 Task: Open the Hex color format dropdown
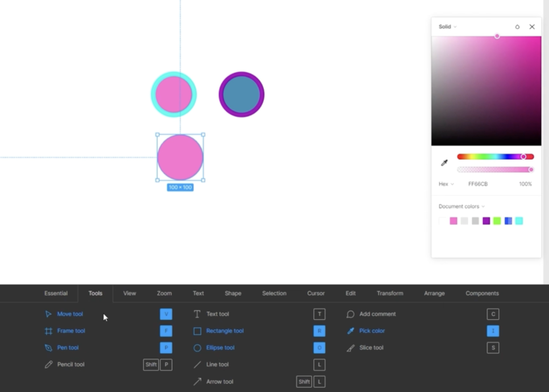[x=446, y=184]
